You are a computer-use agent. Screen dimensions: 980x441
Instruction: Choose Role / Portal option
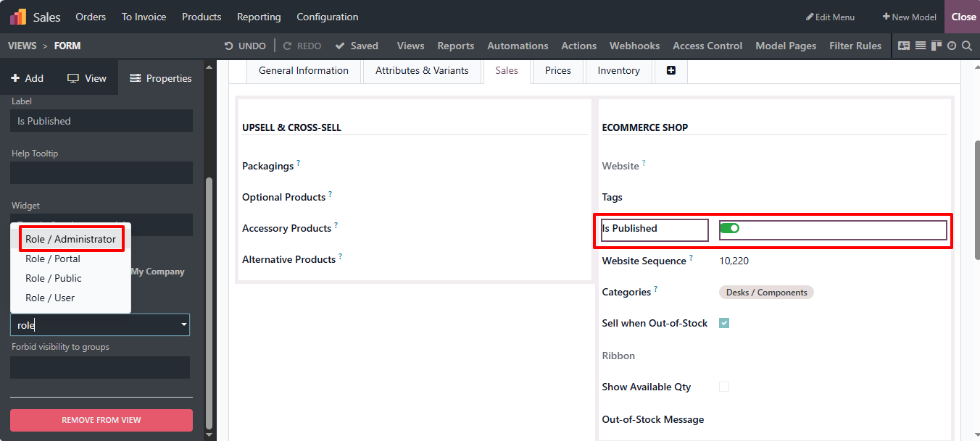[53, 259]
